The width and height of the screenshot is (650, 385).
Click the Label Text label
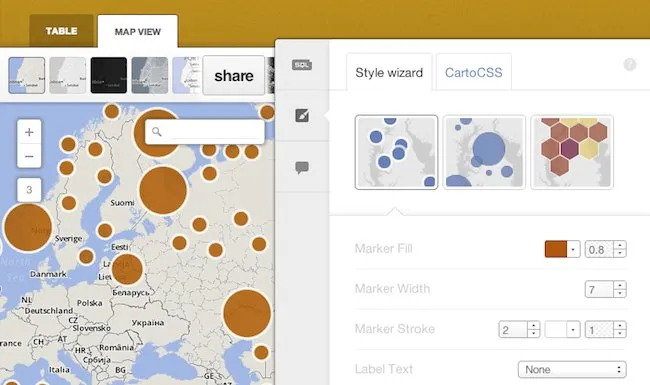pos(384,369)
